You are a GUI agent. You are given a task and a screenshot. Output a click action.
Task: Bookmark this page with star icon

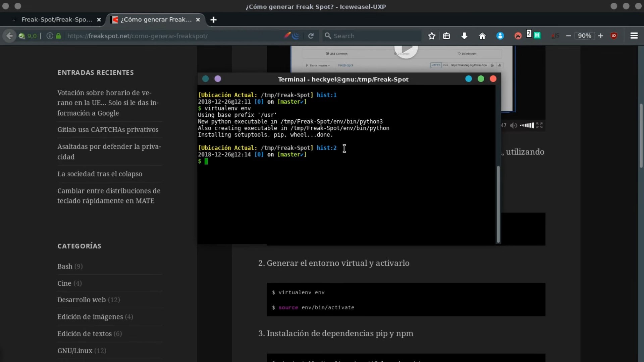click(432, 36)
